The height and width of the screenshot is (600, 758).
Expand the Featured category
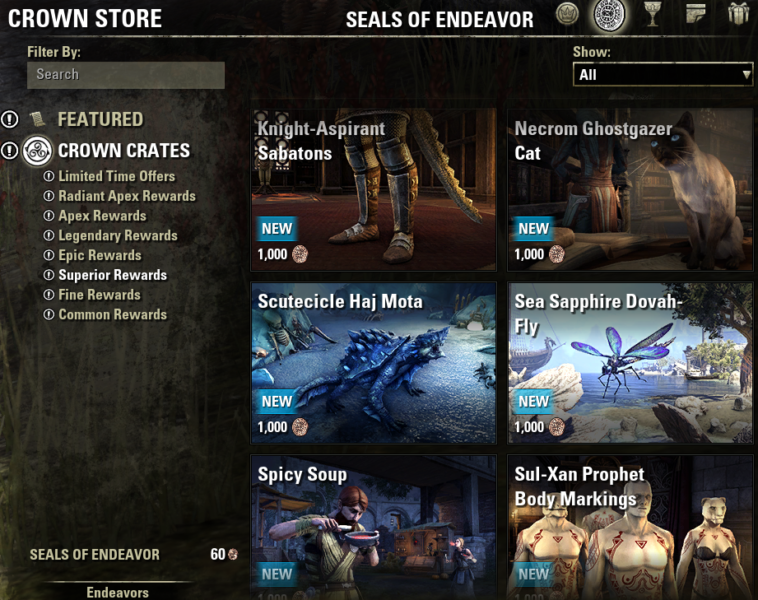[x=100, y=119]
